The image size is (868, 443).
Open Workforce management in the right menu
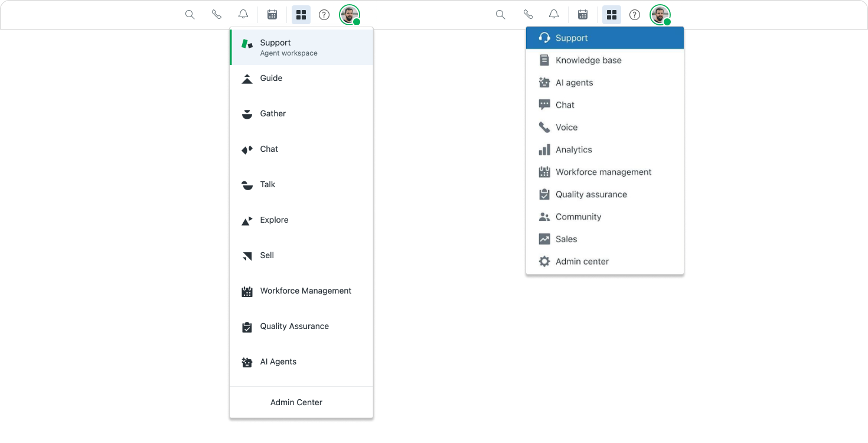[605, 172]
